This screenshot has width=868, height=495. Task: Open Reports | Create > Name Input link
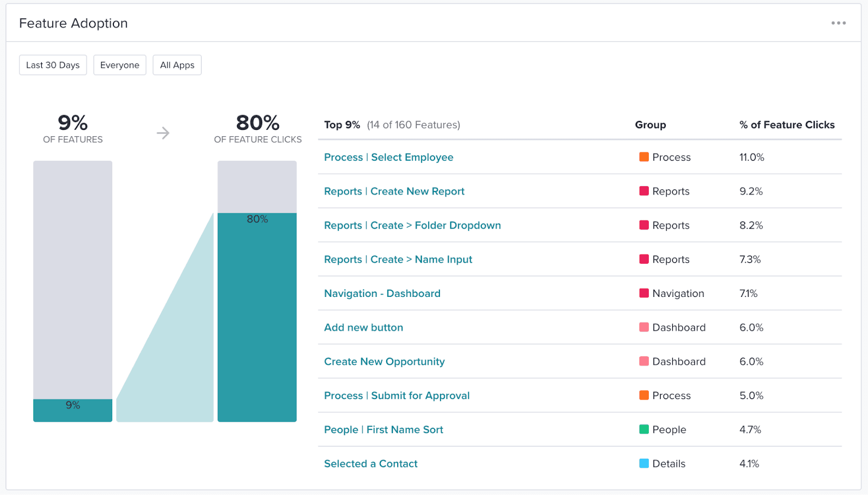click(398, 259)
